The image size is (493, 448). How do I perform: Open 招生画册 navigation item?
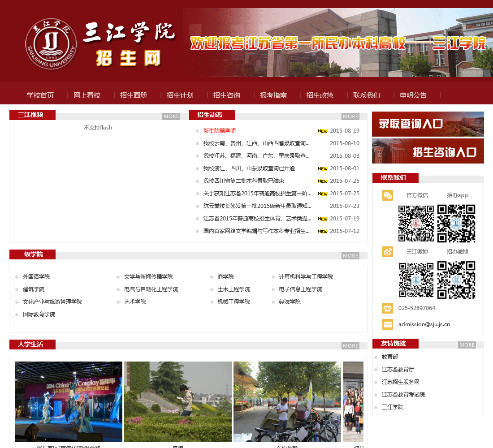point(133,95)
